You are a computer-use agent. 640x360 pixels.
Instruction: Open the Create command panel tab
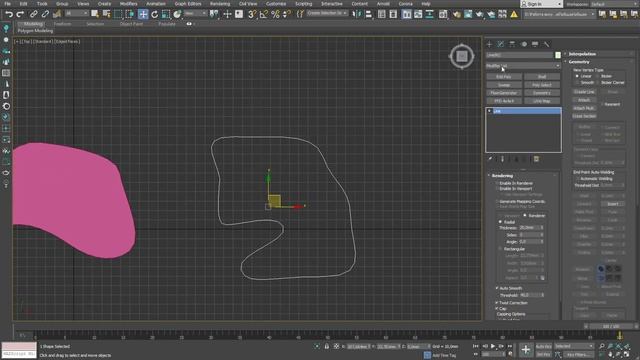[489, 44]
